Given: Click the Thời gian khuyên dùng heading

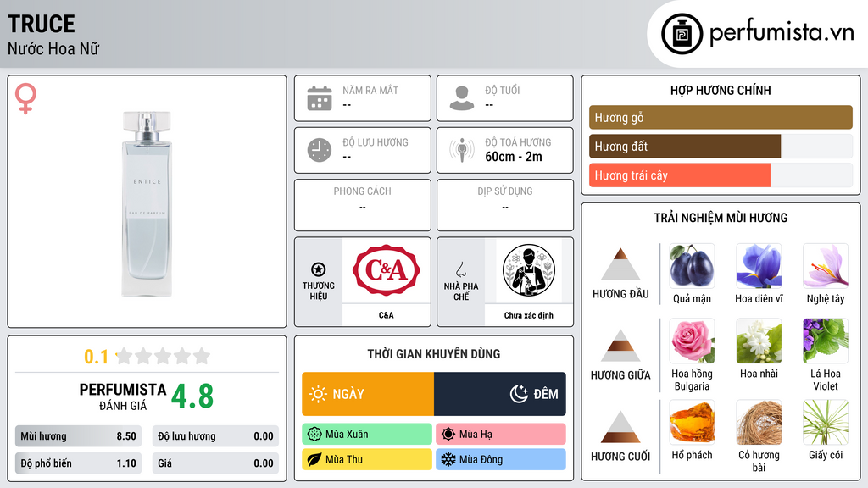Looking at the screenshot, I should click(434, 353).
